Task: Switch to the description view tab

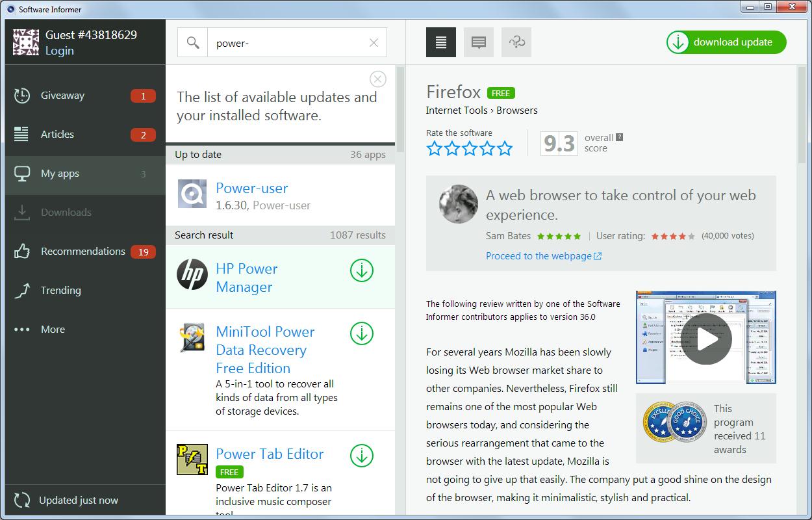Action: 441,42
